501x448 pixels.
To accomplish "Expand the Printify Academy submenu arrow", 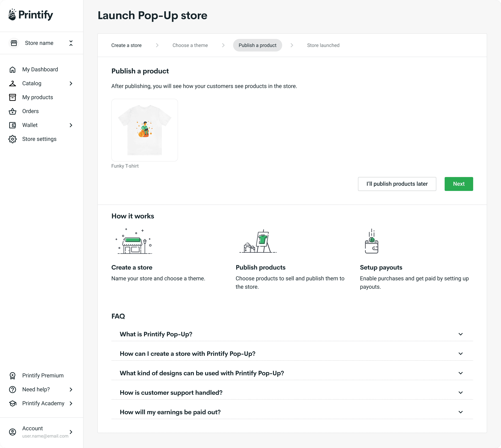I will pyautogui.click(x=71, y=403).
